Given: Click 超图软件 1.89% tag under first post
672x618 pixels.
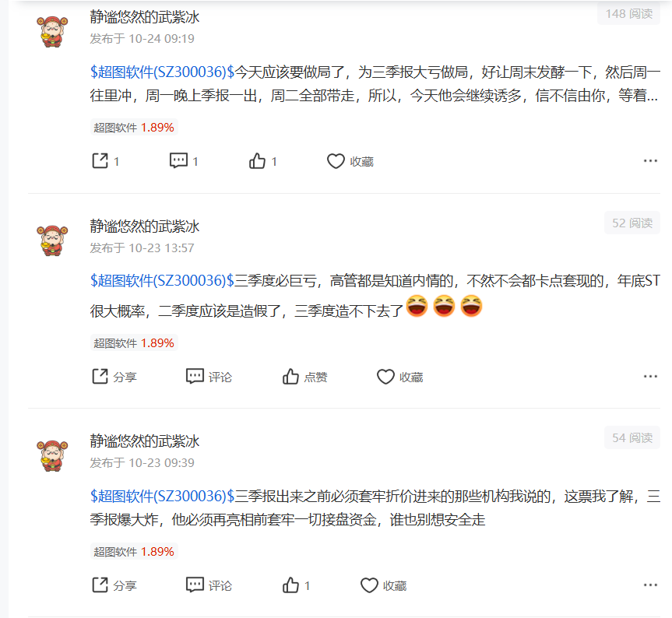Looking at the screenshot, I should 134,127.
